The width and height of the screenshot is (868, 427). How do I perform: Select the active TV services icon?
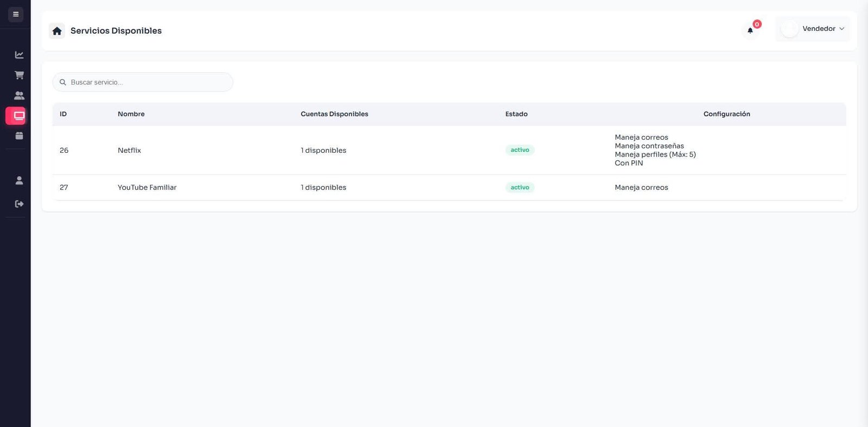[19, 115]
